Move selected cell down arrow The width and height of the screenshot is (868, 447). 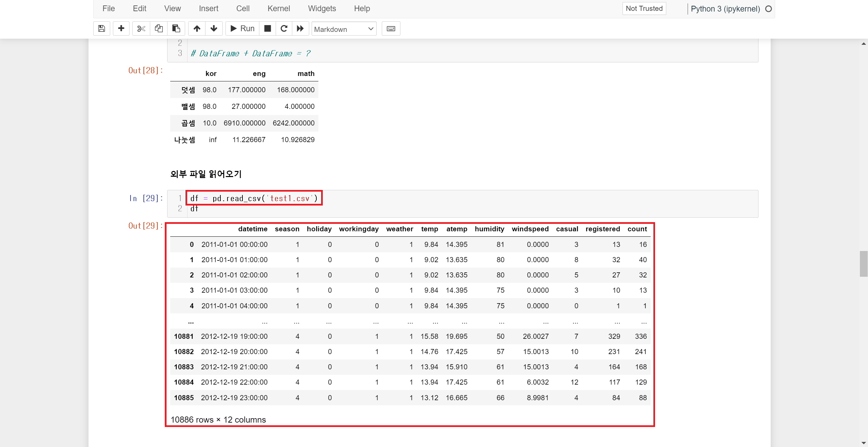(x=214, y=28)
